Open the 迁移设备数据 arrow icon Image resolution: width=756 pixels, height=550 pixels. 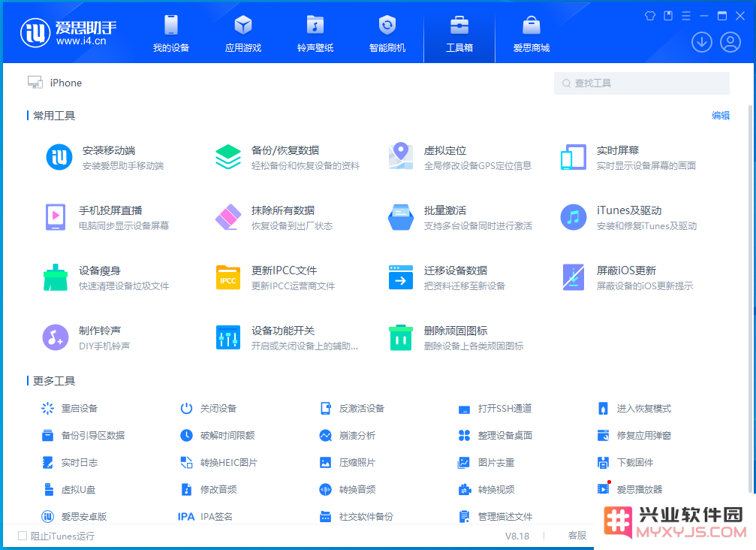coord(401,277)
